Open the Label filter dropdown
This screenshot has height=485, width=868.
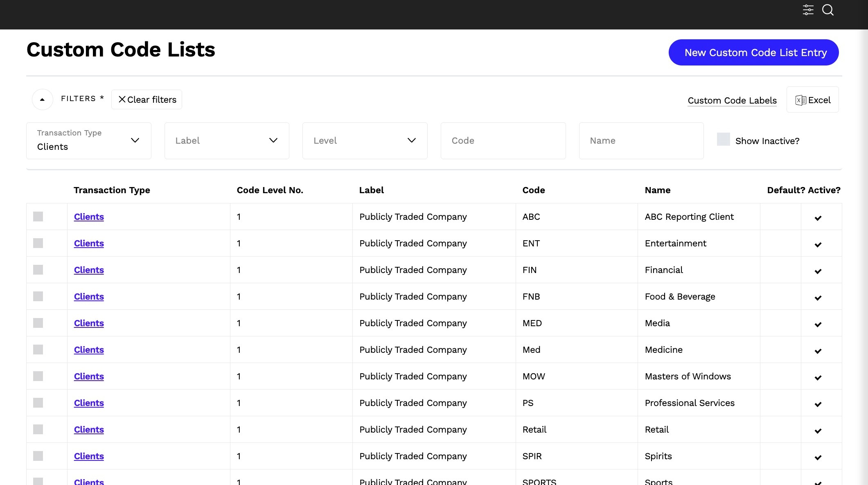pos(227,141)
